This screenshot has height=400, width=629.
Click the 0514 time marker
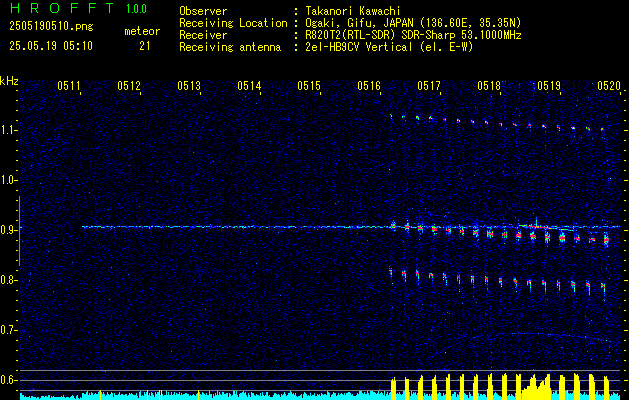pyautogui.click(x=249, y=86)
